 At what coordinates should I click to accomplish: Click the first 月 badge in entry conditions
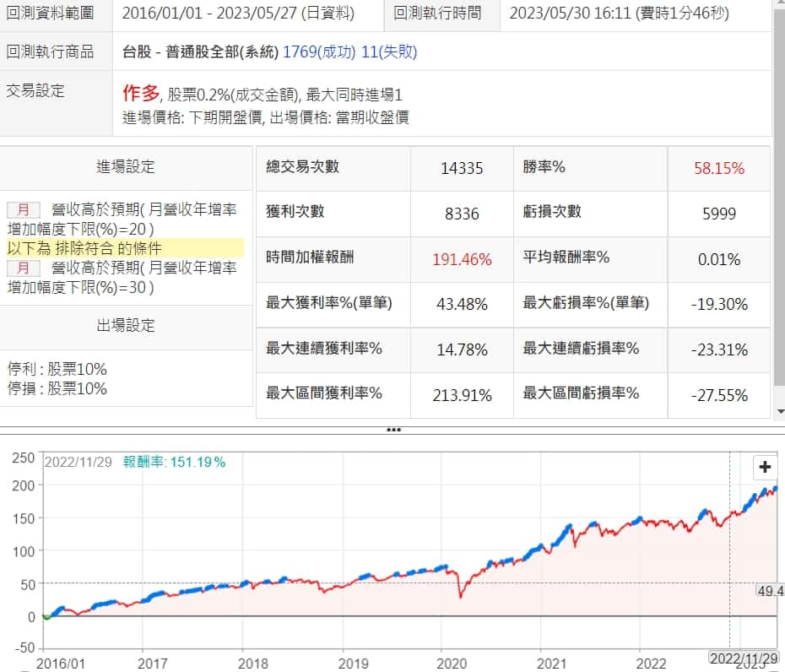pyautogui.click(x=24, y=209)
